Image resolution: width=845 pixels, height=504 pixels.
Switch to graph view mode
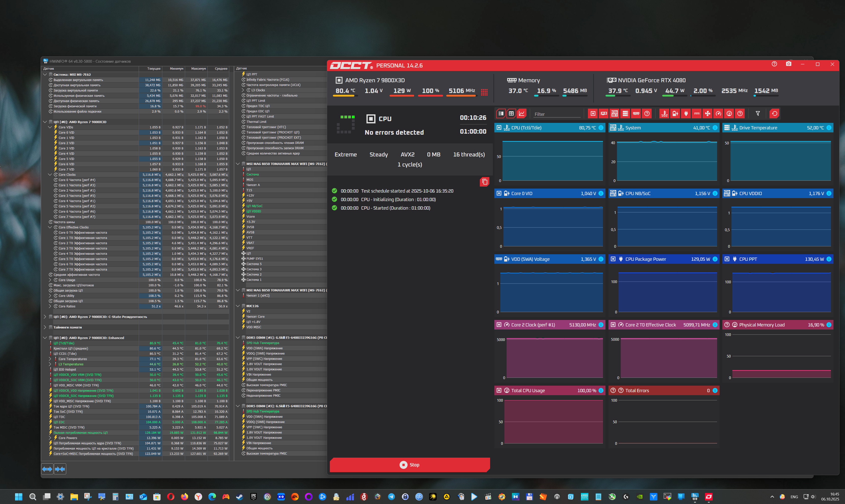(x=522, y=114)
